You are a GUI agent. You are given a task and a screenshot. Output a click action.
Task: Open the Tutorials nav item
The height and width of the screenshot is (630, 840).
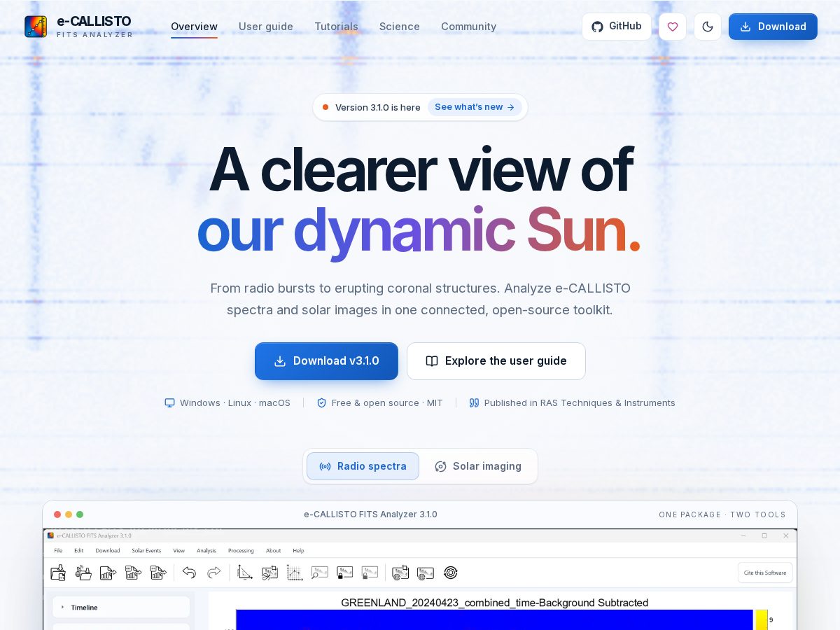tap(336, 27)
